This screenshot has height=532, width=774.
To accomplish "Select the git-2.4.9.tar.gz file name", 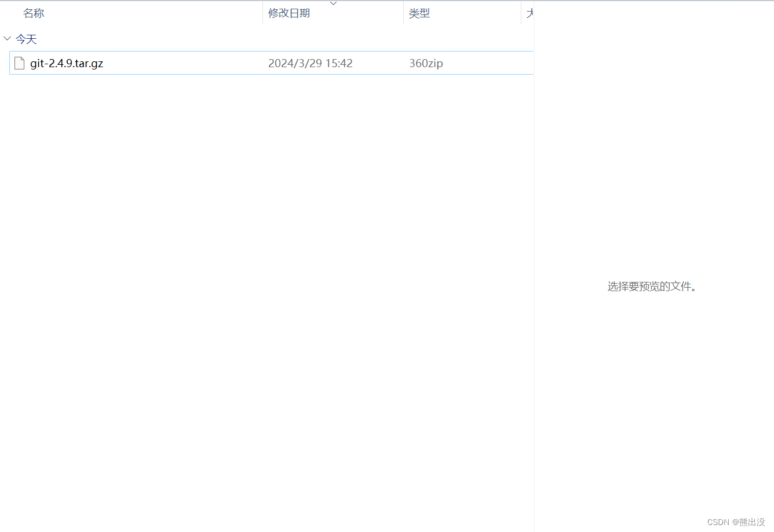I will click(x=67, y=63).
